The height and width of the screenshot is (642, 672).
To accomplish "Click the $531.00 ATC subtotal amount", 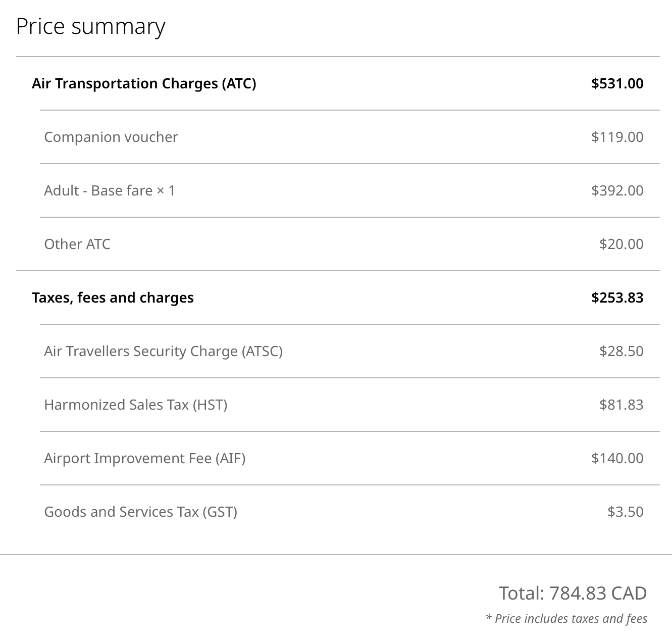I will pos(617,83).
